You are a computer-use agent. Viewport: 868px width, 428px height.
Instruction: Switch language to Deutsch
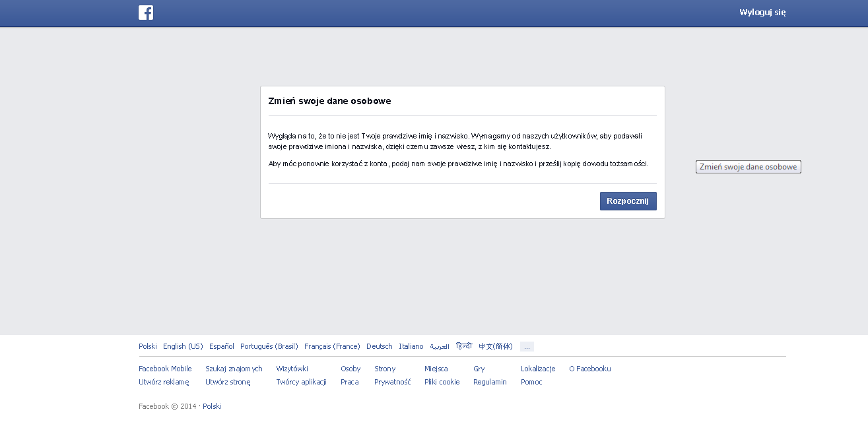click(380, 346)
